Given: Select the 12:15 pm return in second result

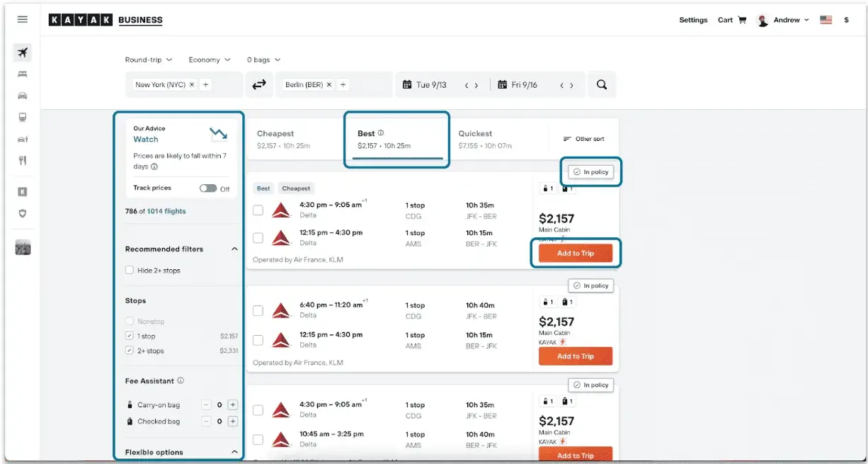Looking at the screenshot, I should [x=258, y=340].
